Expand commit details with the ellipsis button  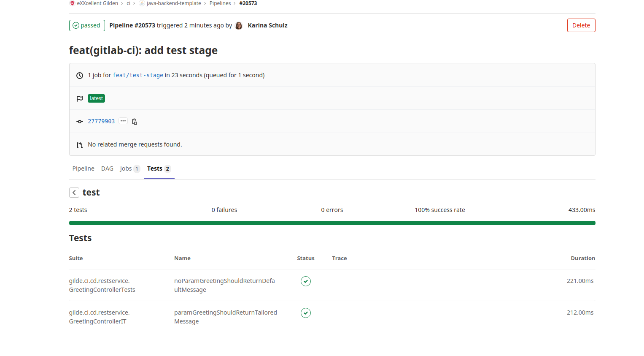pos(123,121)
